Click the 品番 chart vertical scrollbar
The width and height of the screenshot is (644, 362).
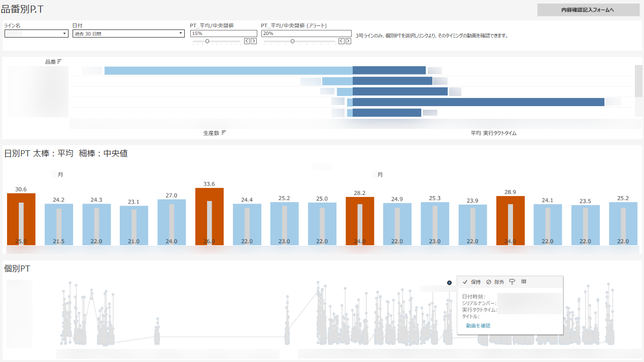click(638, 81)
